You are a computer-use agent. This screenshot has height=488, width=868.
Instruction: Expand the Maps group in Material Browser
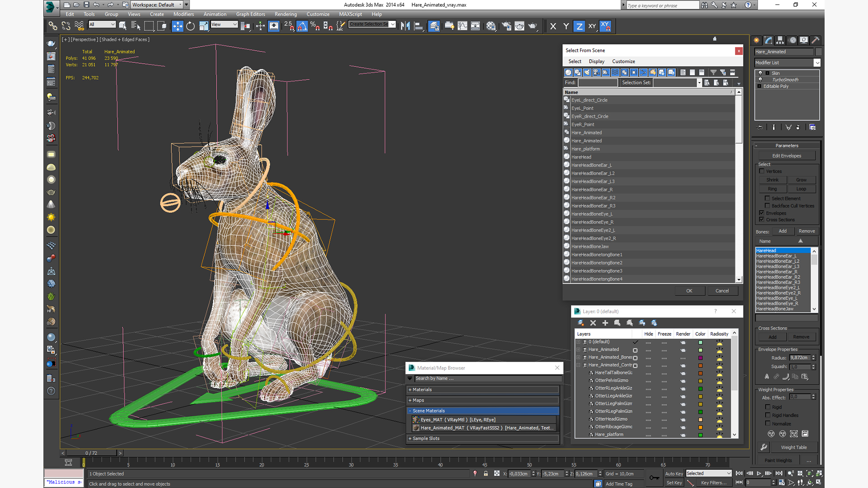[483, 400]
